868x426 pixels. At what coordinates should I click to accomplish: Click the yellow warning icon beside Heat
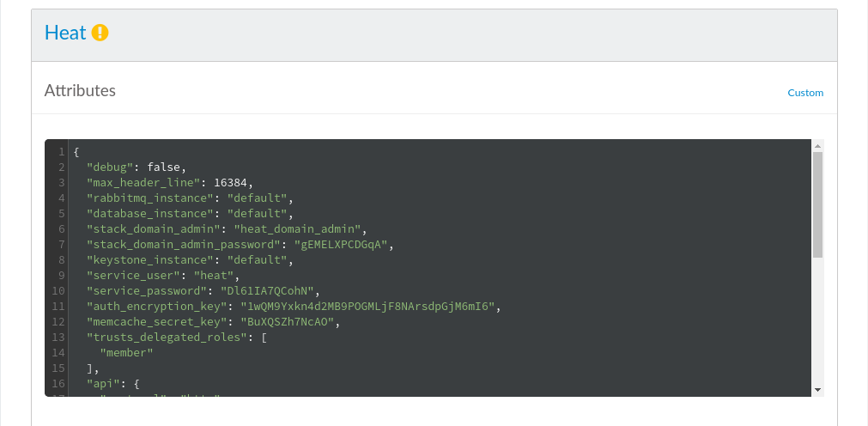point(100,33)
